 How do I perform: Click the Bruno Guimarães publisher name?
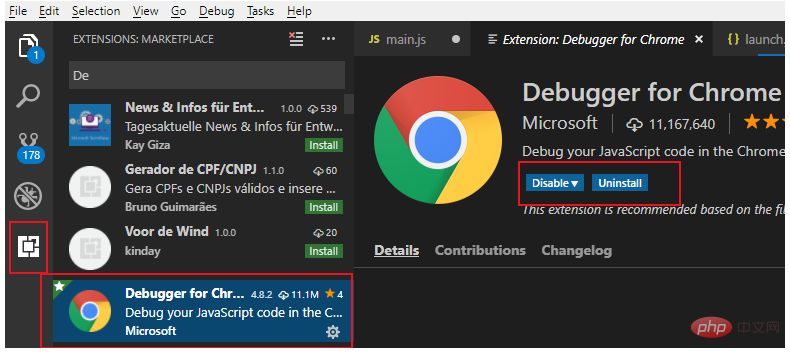tap(171, 207)
